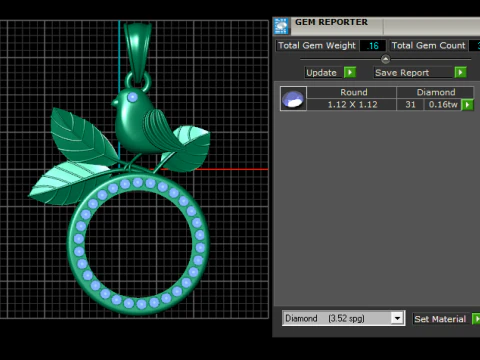Click the Total Gem Count label

pos(428,46)
